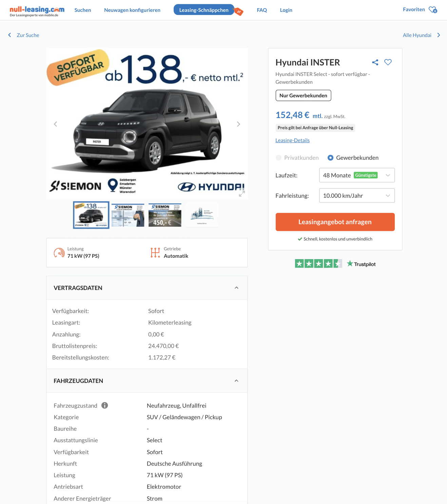Open Leasing-Schnäppchen in navigation
Viewport: 447px width, 504px height.
[204, 10]
